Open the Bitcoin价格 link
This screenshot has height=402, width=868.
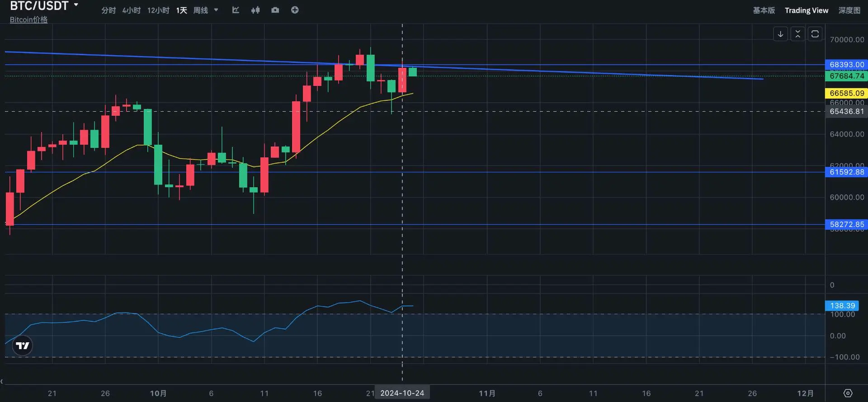tap(29, 19)
